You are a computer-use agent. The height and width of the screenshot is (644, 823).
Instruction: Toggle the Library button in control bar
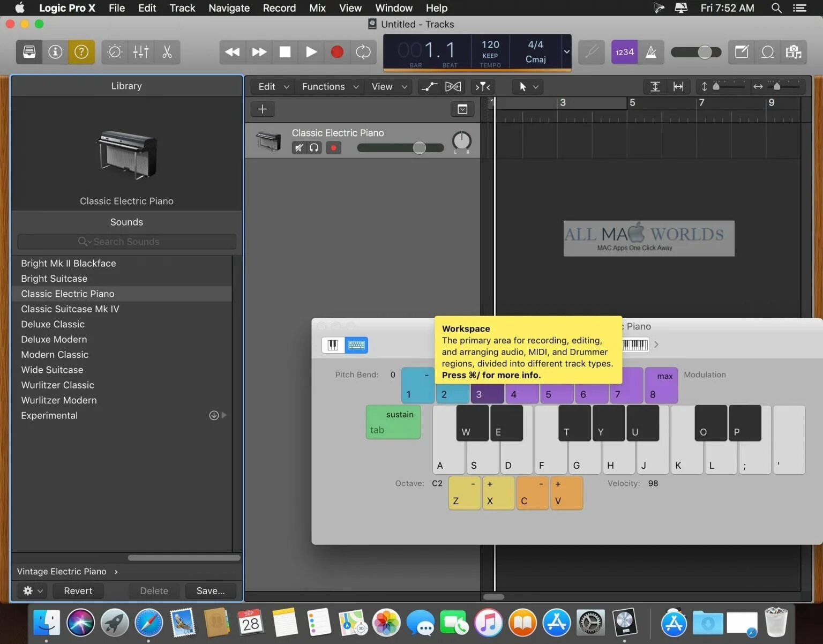(x=29, y=52)
